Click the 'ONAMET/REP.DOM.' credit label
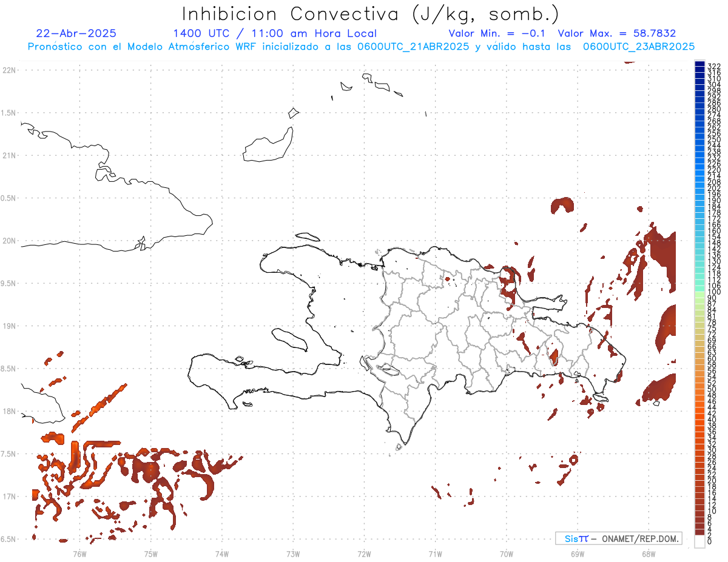Screen dimensions: 728x562 (x=640, y=538)
